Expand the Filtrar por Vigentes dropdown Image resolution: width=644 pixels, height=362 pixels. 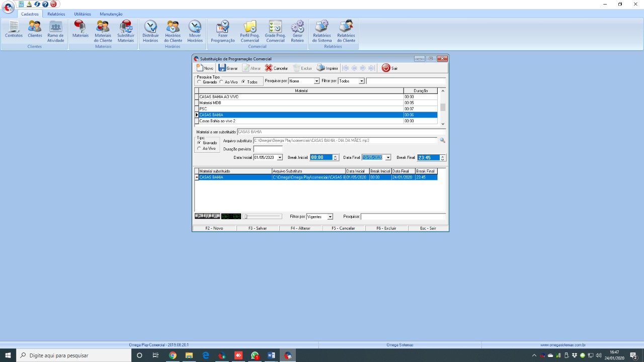click(x=330, y=217)
